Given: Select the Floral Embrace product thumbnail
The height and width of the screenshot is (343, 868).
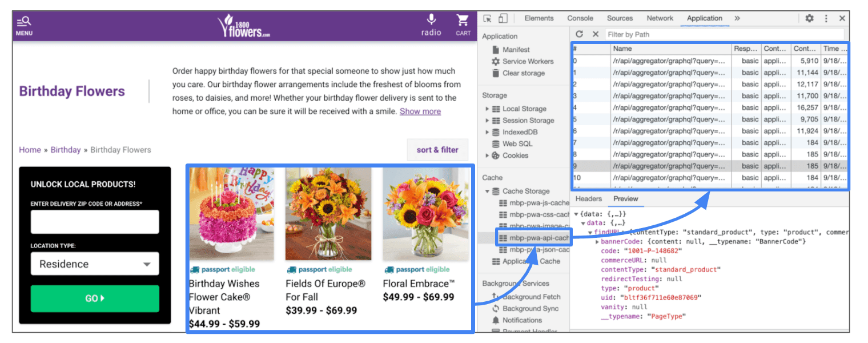Looking at the screenshot, I should tap(425, 214).
